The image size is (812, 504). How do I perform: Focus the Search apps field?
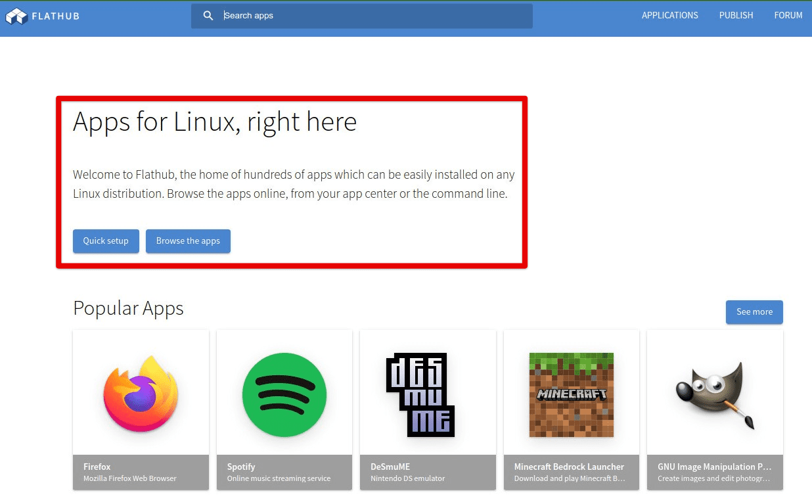tap(374, 16)
